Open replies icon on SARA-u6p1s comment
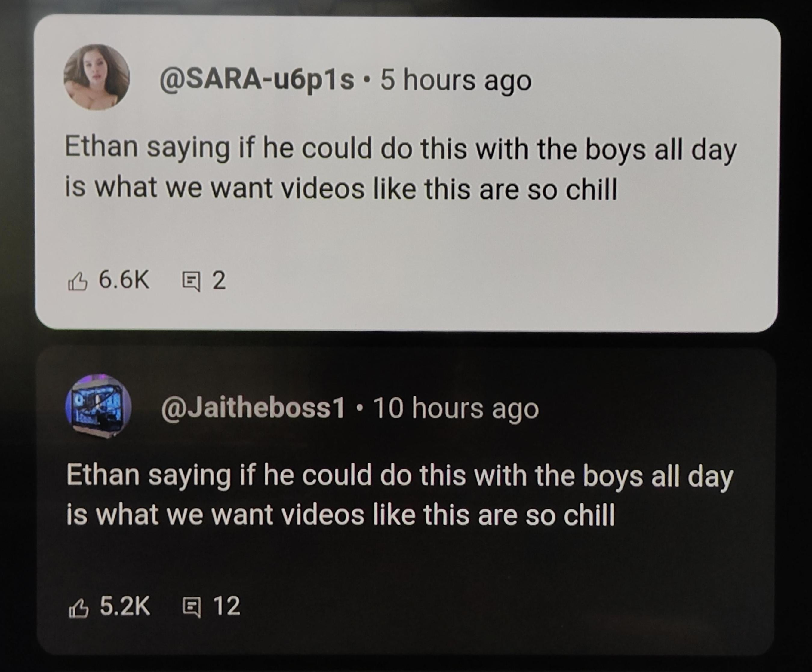812x672 pixels. click(191, 282)
